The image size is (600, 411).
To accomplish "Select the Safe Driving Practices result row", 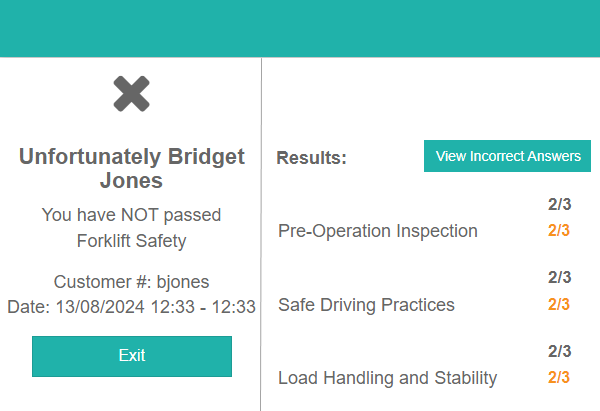I will pyautogui.click(x=366, y=305).
